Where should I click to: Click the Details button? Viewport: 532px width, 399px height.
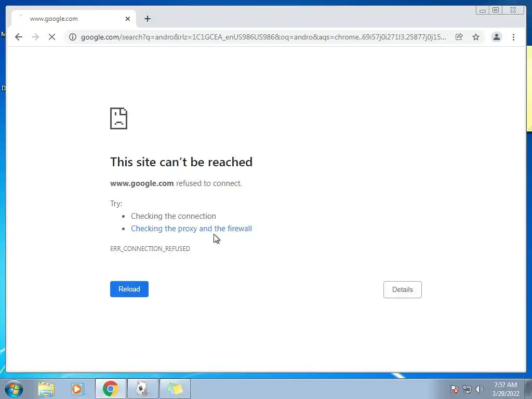click(x=403, y=289)
